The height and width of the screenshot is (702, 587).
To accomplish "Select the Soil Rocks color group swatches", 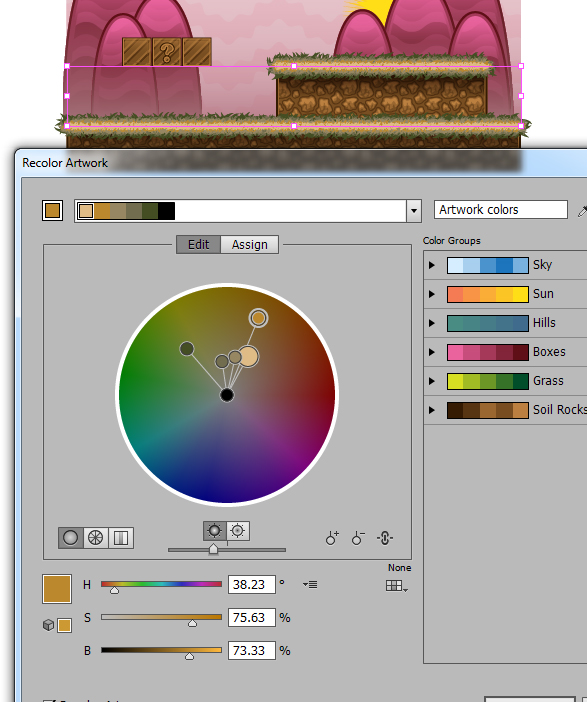I will tap(488, 410).
